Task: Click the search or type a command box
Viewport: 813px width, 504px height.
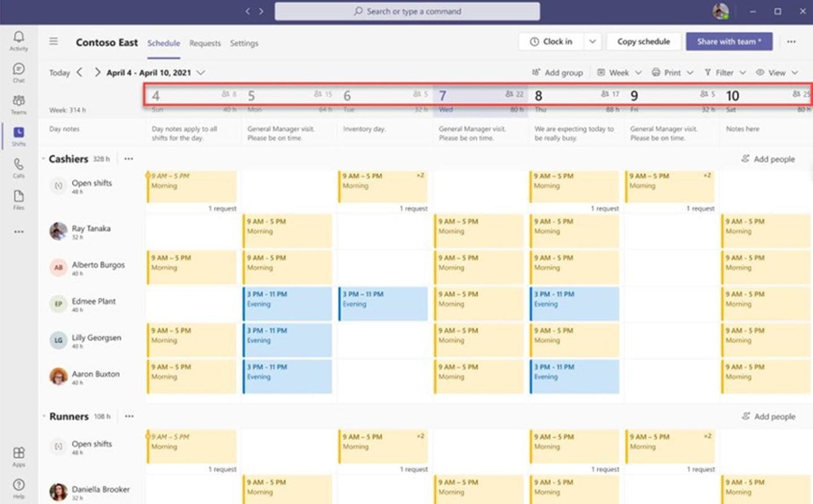Action: pyautogui.click(x=406, y=11)
